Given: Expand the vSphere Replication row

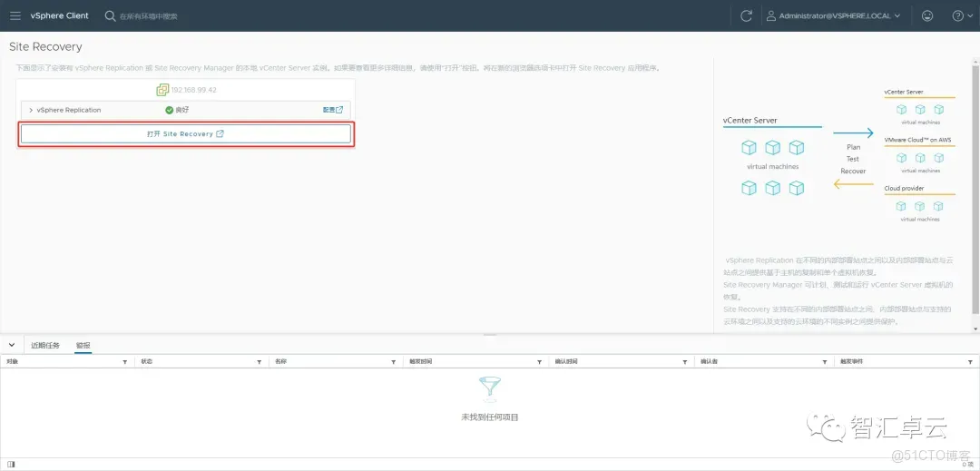Looking at the screenshot, I should click(31, 110).
